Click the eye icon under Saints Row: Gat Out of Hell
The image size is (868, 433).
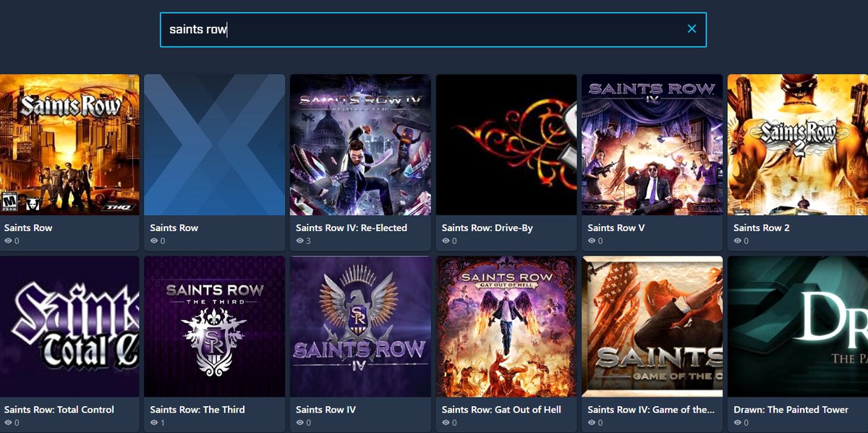[446, 423]
